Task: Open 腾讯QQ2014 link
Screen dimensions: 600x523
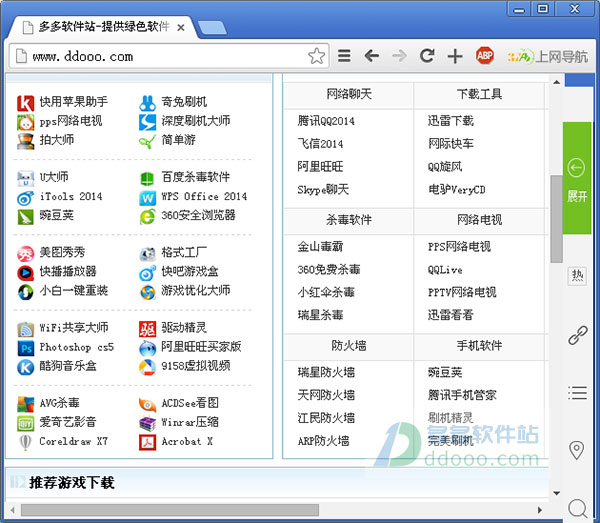Action: tap(326, 121)
